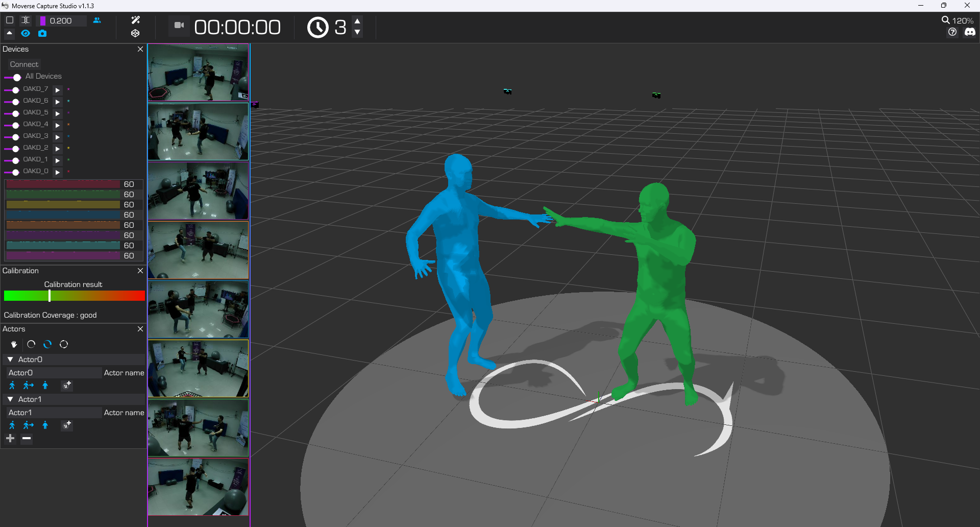Screen dimensions: 980x527
Task: Remove an actor with minus button
Action: [27, 439]
